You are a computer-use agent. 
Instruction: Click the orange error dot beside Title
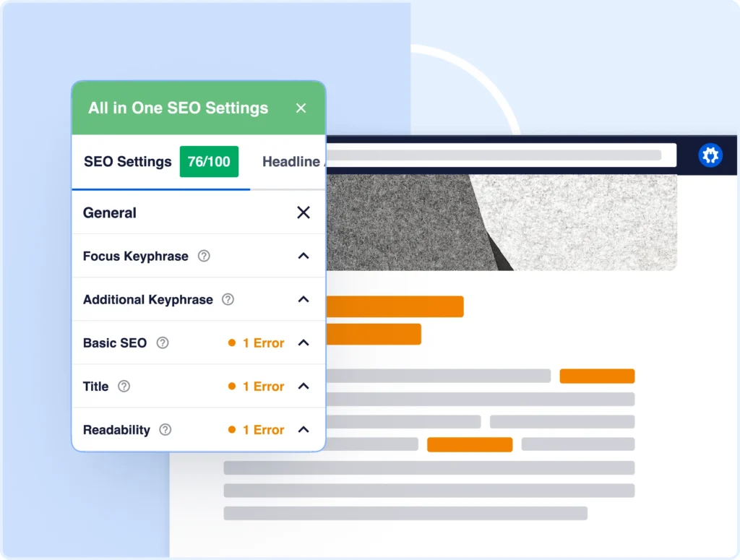pos(233,386)
